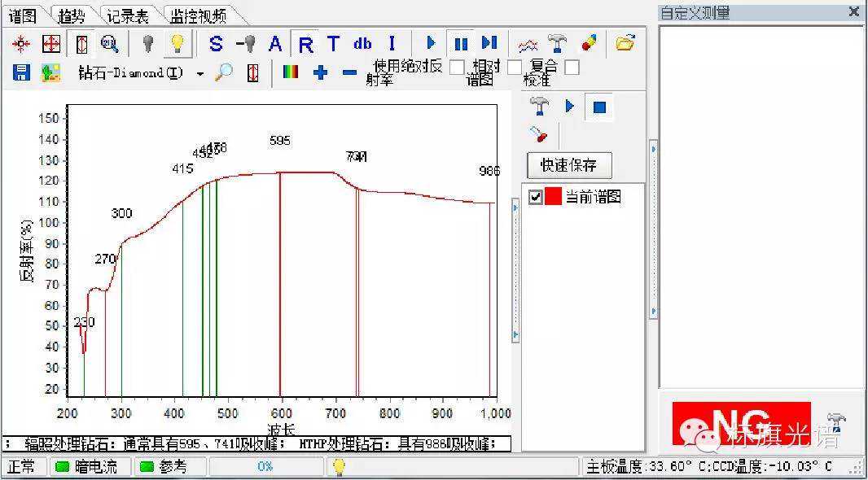Pause acquisition with the pause button
The image size is (868, 480).
(461, 44)
